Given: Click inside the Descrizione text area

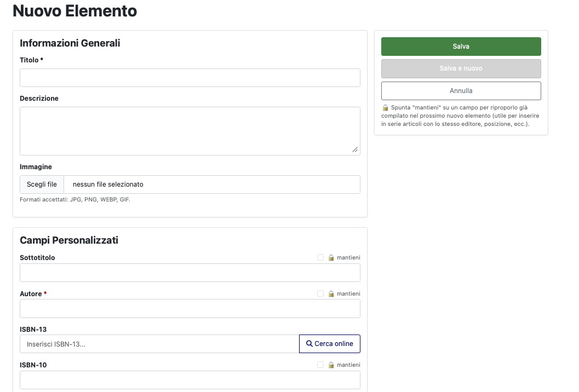Looking at the screenshot, I should [x=190, y=131].
